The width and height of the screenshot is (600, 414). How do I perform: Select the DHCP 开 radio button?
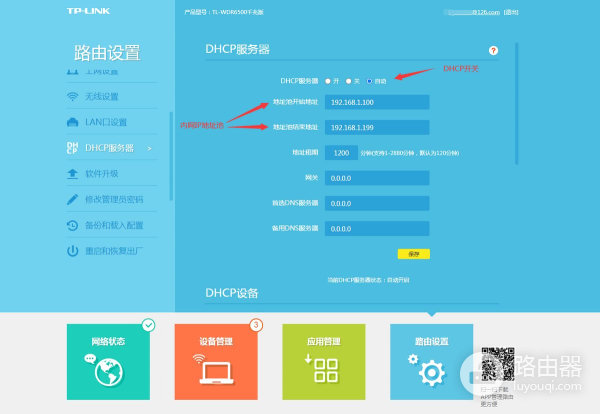(x=328, y=81)
